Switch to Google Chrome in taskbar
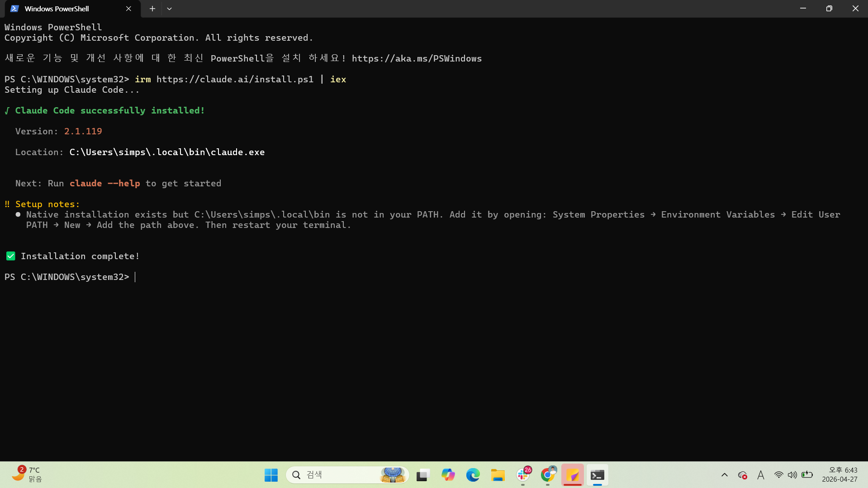This screenshot has height=488, width=868. 548,475
